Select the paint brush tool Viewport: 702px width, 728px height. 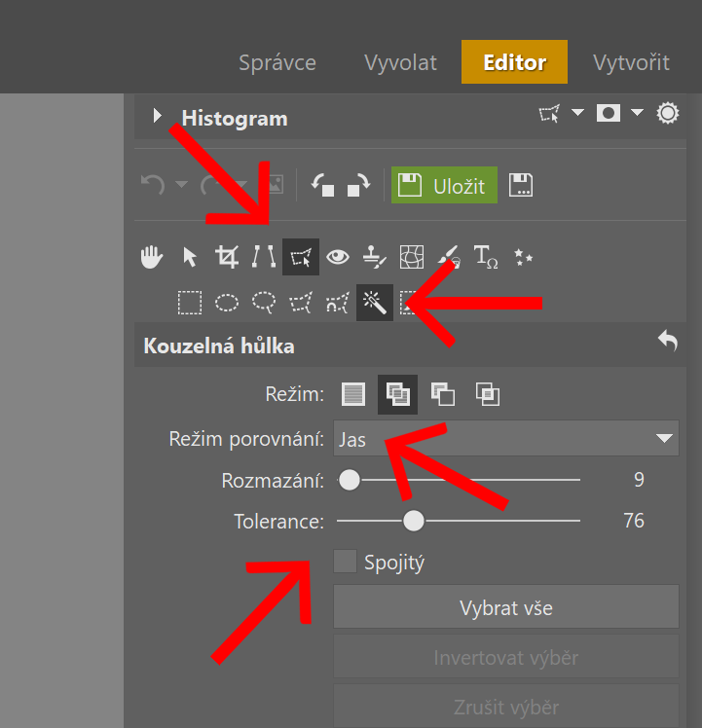point(449,257)
